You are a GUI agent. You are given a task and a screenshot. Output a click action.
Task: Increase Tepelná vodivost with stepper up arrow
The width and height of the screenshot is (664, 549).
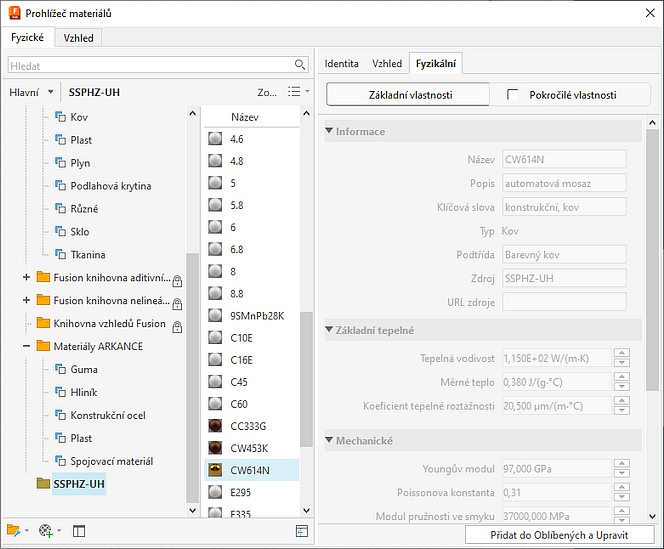(621, 353)
